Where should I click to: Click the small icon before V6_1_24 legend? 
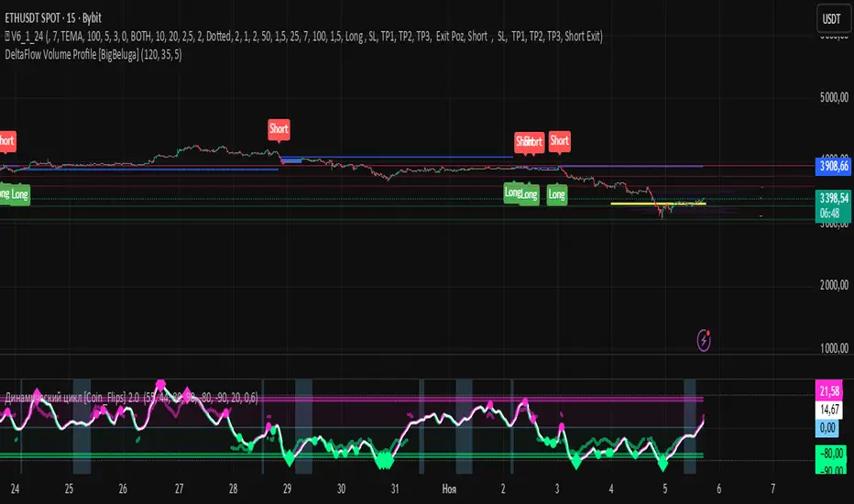[5, 35]
